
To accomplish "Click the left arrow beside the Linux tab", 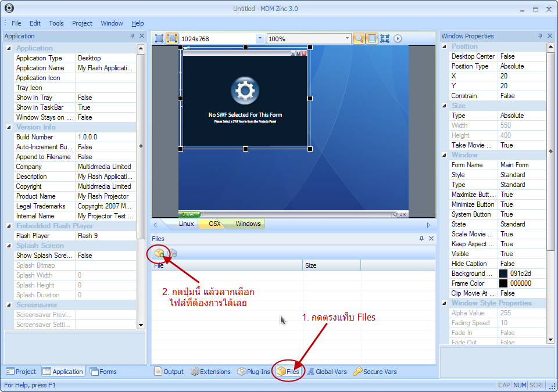I will coord(155,225).
